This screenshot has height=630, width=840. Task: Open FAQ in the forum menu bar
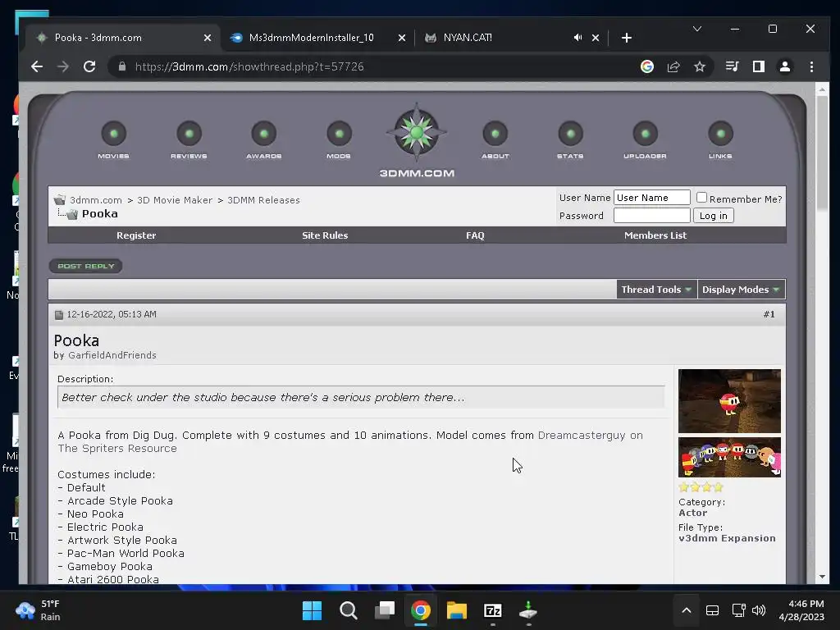pyautogui.click(x=475, y=235)
